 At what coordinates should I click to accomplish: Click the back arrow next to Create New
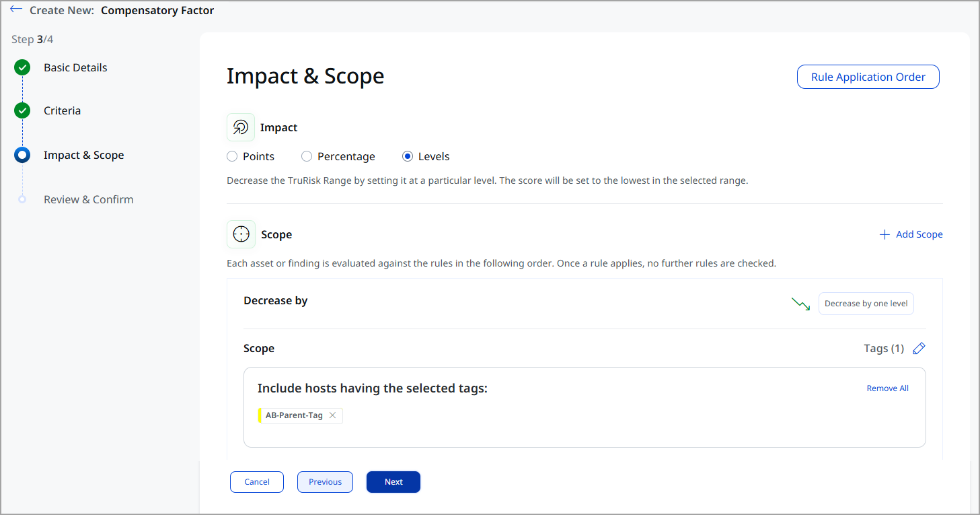point(17,9)
